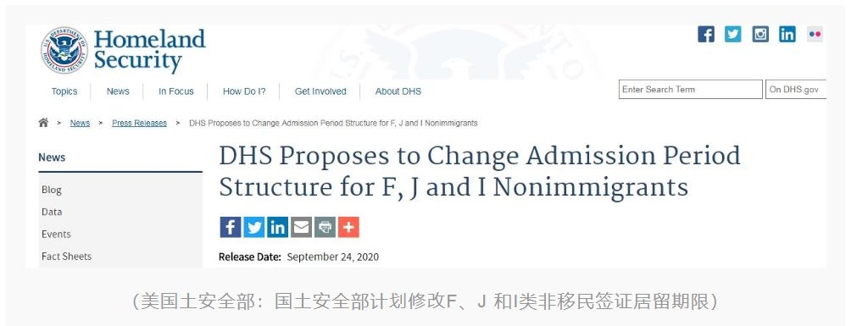Image resolution: width=868 pixels, height=326 pixels.
Task: Expand the On DHS.gov search scope dropdown
Action: tap(795, 90)
